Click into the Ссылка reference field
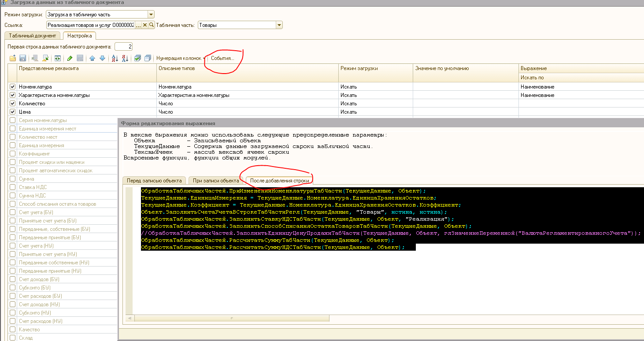 click(x=90, y=25)
